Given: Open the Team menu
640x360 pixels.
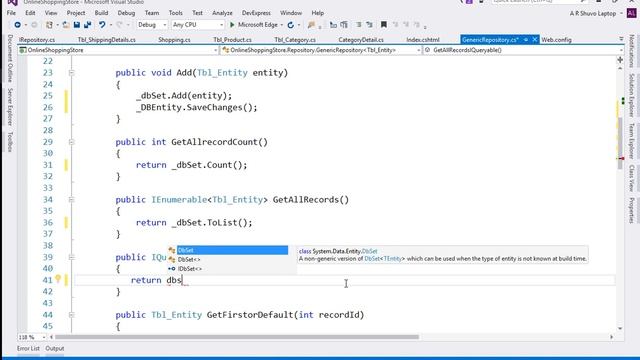Looking at the screenshot, I should (152, 13).
